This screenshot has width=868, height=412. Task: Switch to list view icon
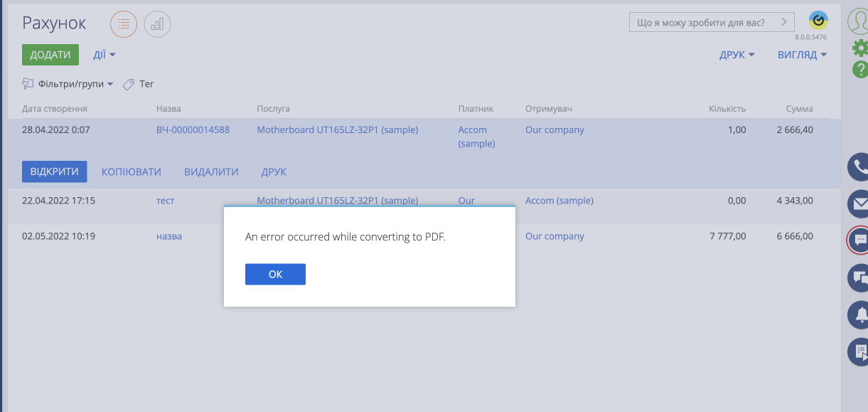(x=123, y=24)
